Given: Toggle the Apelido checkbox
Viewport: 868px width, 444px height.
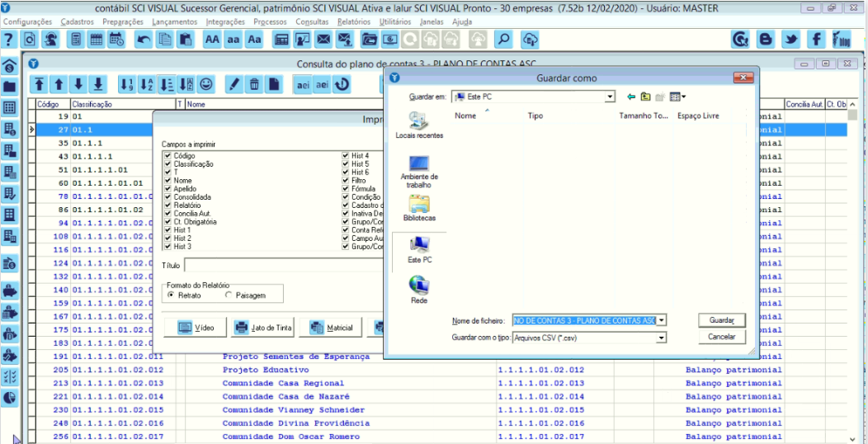Looking at the screenshot, I should tap(168, 188).
